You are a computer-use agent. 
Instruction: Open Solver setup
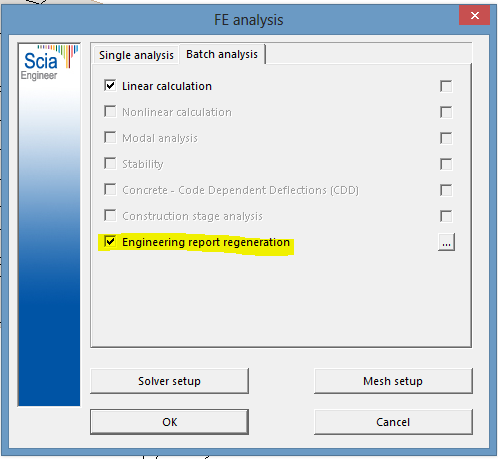click(x=169, y=381)
